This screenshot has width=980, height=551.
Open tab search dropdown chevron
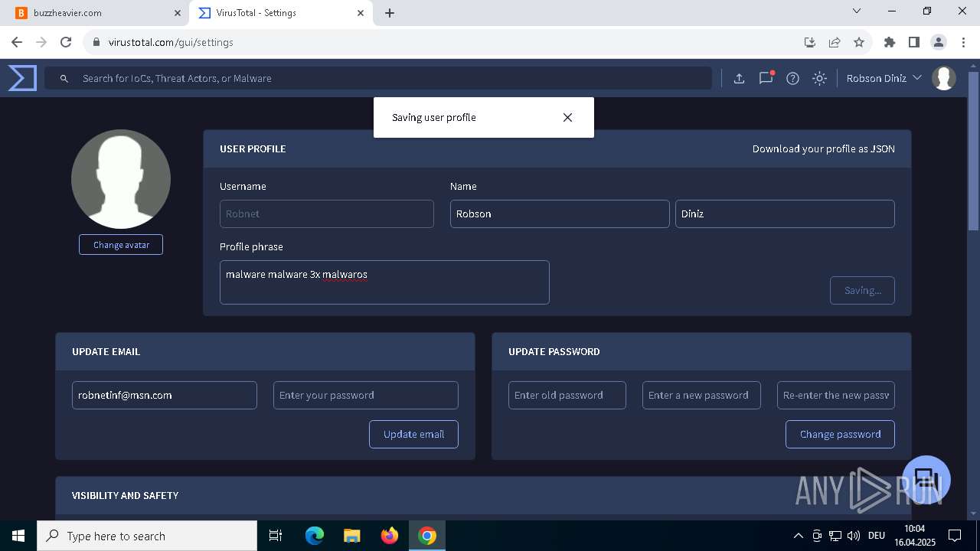tap(857, 11)
